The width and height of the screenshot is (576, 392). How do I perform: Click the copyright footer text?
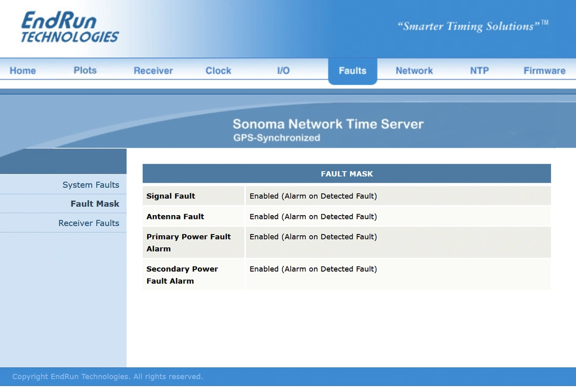pos(108,377)
